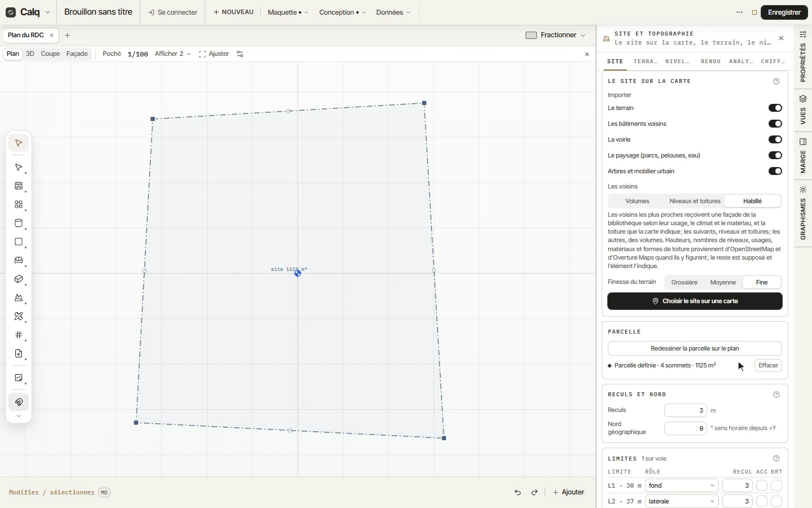Open help for Le site sur la carte
Image resolution: width=812 pixels, height=508 pixels.
776,81
